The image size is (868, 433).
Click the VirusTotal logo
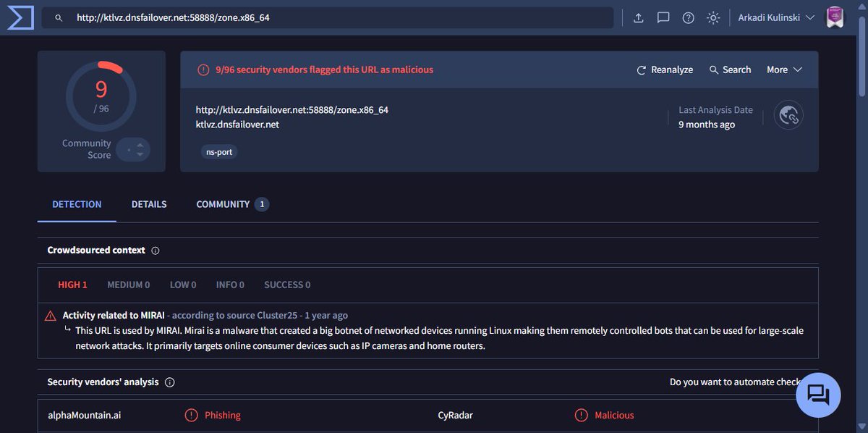pyautogui.click(x=20, y=17)
